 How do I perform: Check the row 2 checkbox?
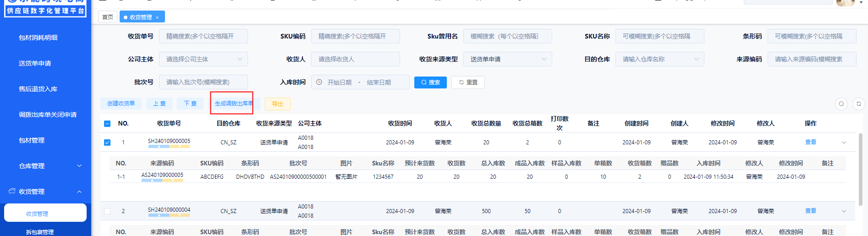107,211
